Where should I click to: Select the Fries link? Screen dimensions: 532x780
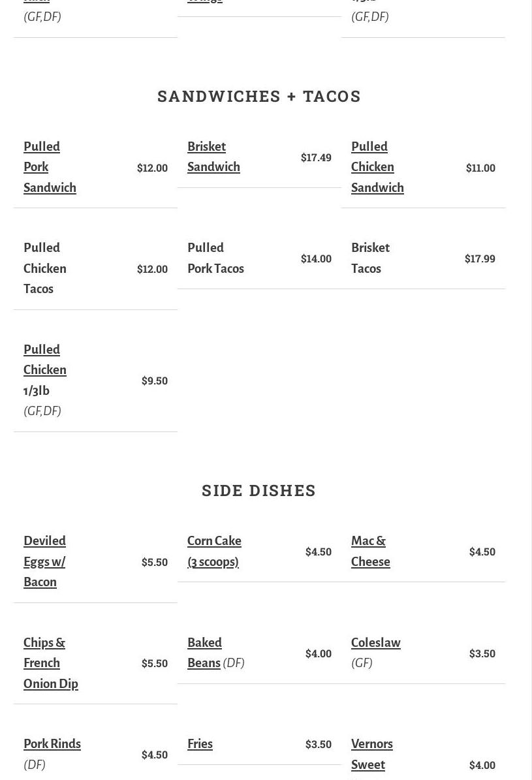[200, 743]
